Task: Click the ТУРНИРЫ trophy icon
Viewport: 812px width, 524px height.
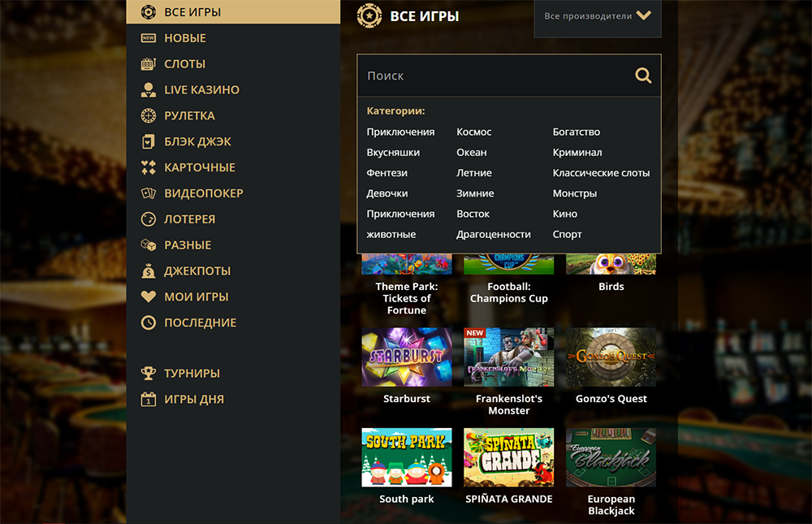Action: coord(147,373)
